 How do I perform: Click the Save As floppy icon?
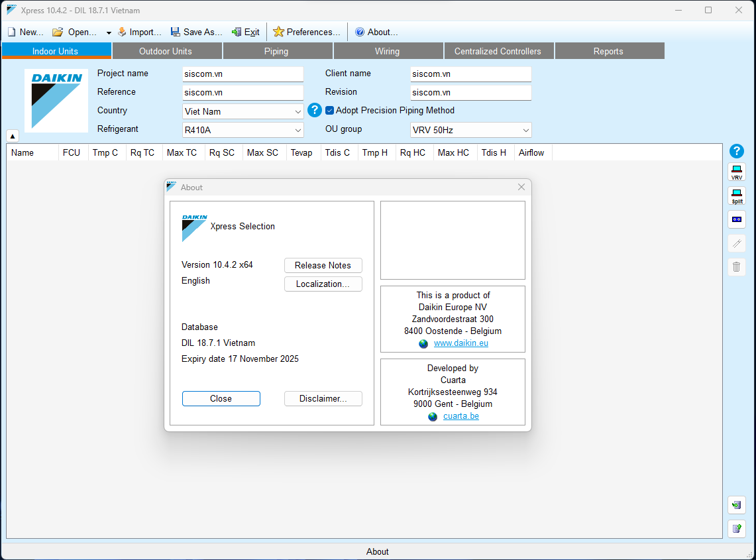click(x=175, y=32)
